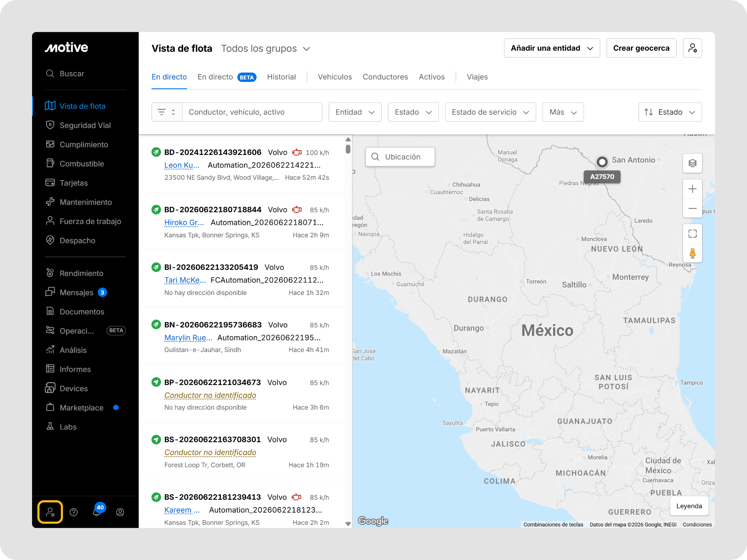Open notifications bell with 40 badge

click(97, 511)
